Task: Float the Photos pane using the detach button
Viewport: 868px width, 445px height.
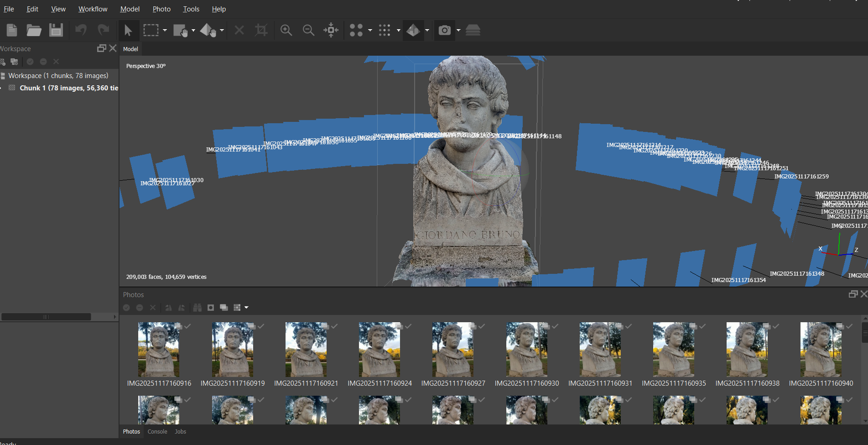Action: click(852, 294)
